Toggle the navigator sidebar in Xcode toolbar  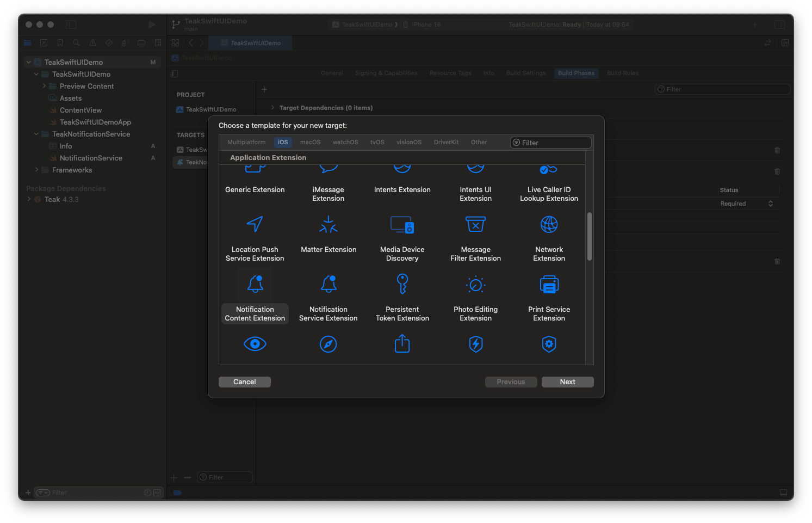coord(71,24)
